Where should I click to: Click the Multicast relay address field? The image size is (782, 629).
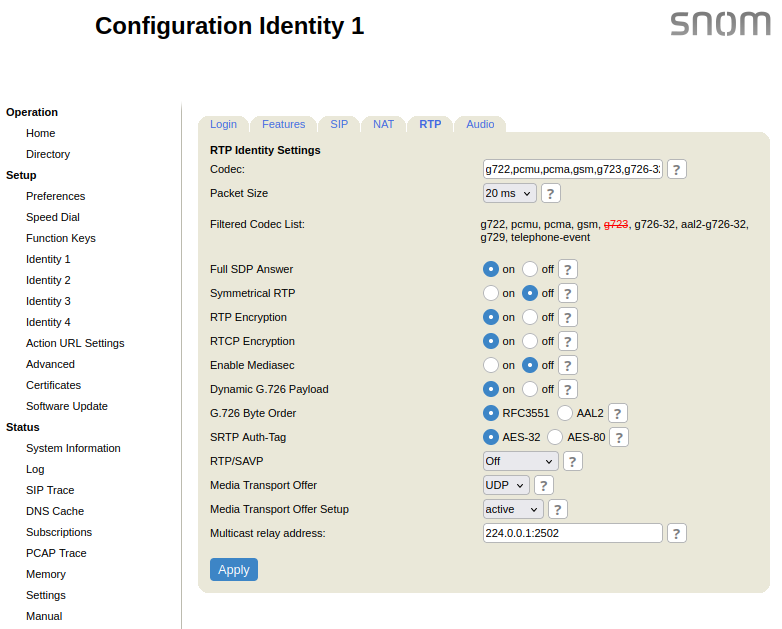[572, 533]
